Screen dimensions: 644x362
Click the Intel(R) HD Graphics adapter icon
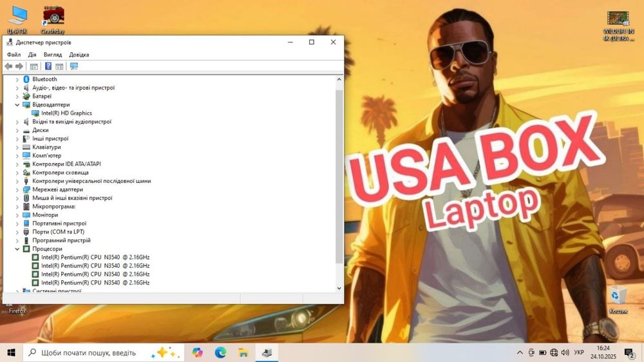coord(35,113)
